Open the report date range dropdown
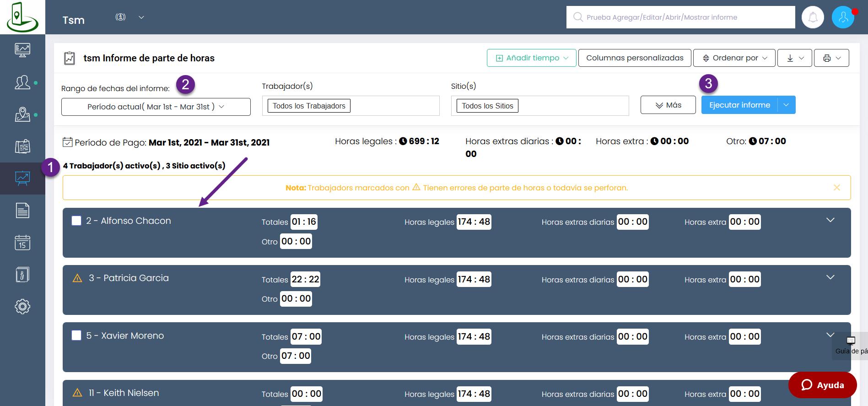The height and width of the screenshot is (406, 868). 156,107
